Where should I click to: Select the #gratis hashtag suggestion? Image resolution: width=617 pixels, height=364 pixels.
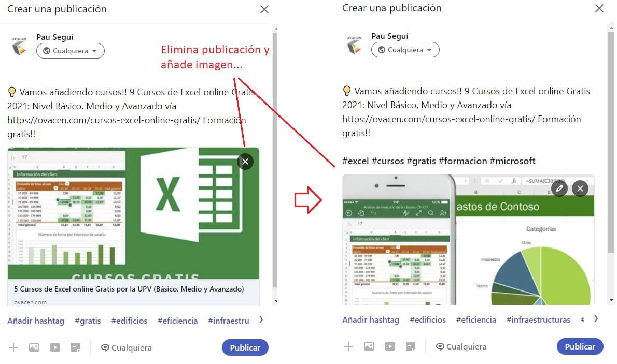pos(88,321)
